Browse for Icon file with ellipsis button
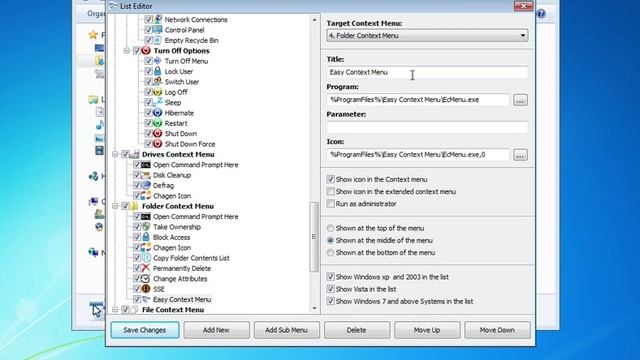 coord(520,155)
